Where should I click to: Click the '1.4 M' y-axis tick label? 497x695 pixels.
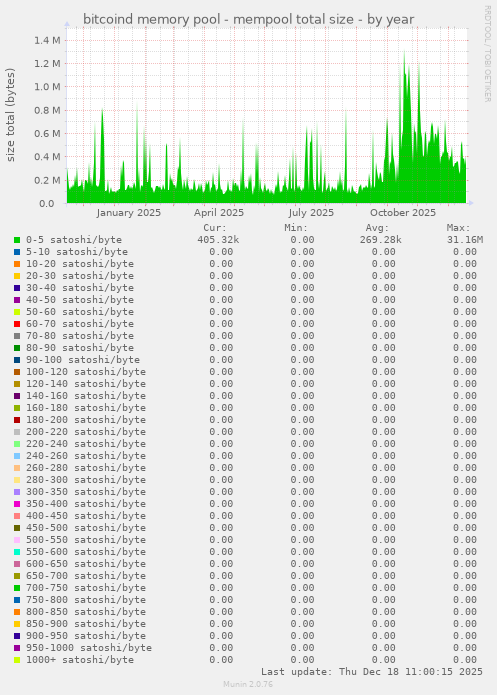click(47, 40)
